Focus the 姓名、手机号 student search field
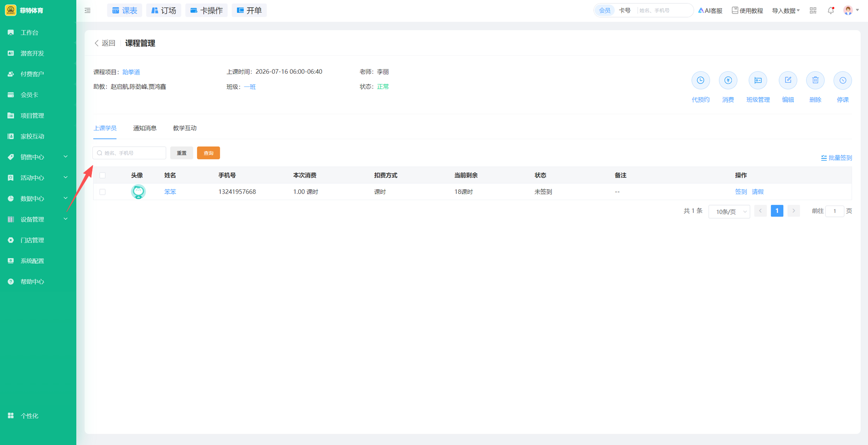Image resolution: width=868 pixels, height=445 pixels. 129,153
